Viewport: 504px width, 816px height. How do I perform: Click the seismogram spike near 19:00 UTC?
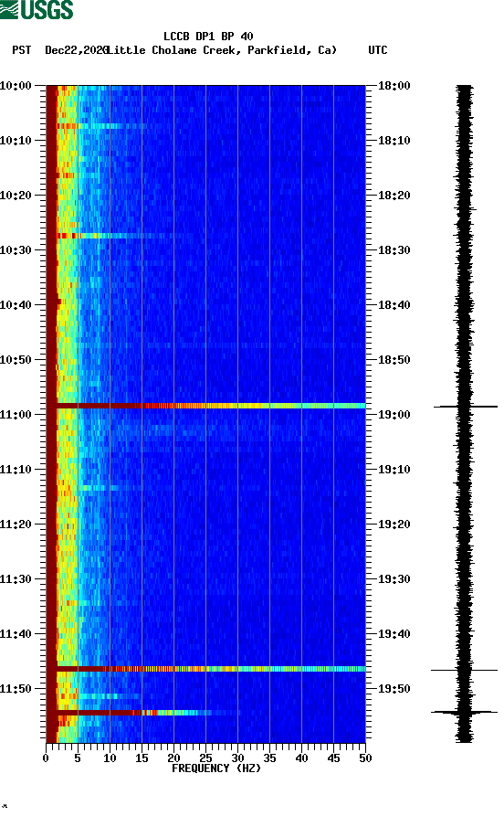(466, 406)
